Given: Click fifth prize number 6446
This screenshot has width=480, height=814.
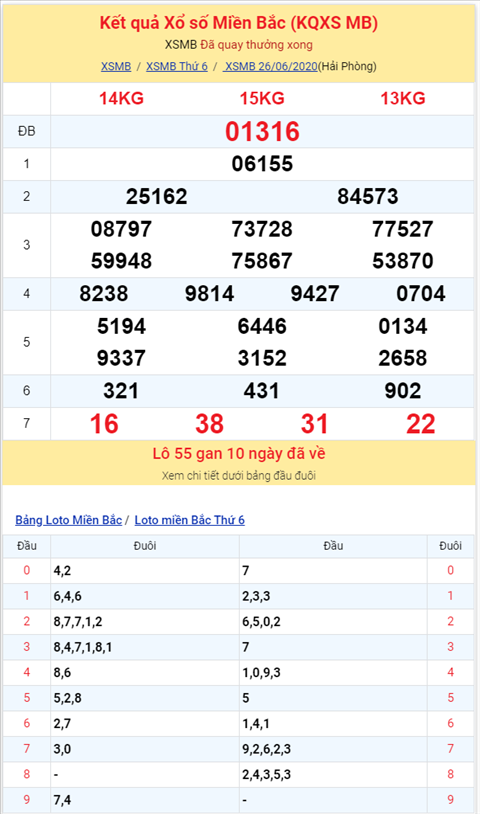Looking at the screenshot, I should (262, 327).
